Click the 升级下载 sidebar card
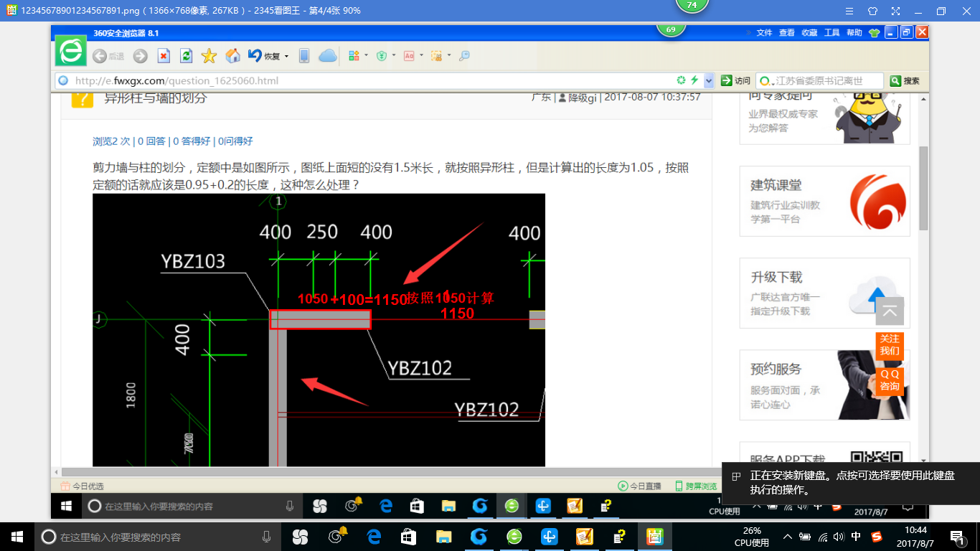This screenshot has width=980, height=551. (824, 293)
